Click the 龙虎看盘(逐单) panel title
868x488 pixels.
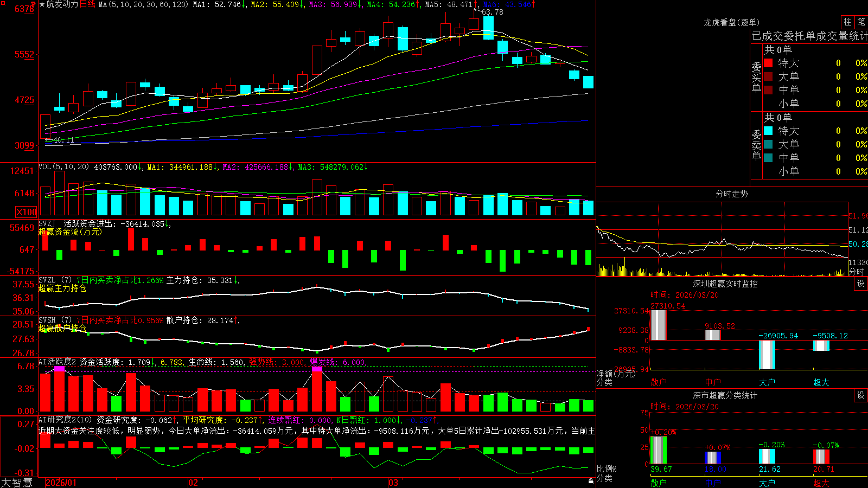click(731, 22)
